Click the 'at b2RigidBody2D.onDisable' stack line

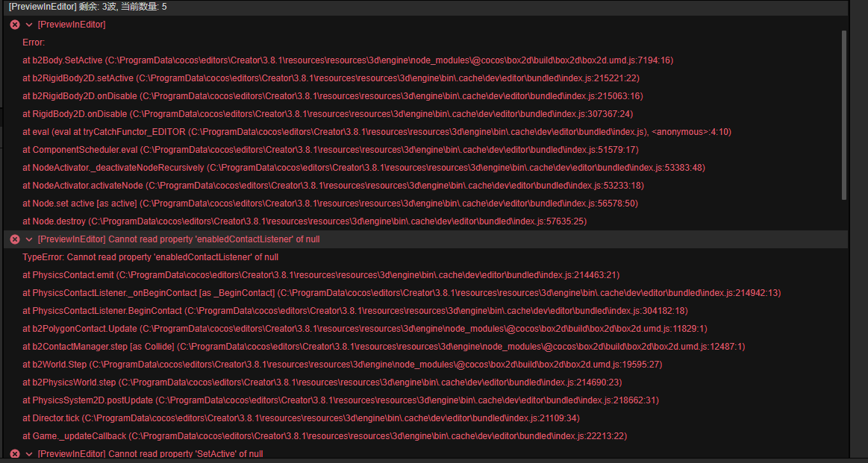pos(333,96)
